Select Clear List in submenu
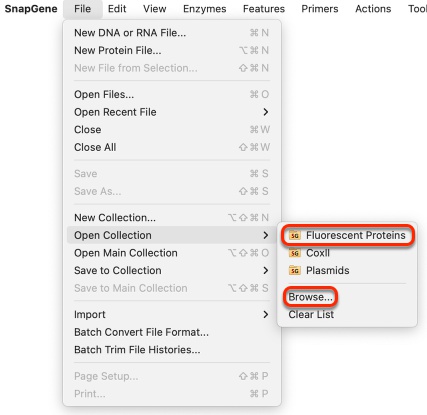The image size is (427, 415). [311, 314]
